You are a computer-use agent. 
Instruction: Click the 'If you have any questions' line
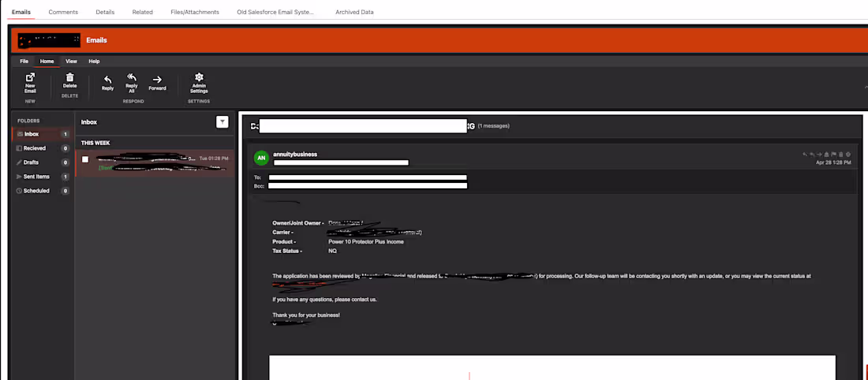[325, 300]
